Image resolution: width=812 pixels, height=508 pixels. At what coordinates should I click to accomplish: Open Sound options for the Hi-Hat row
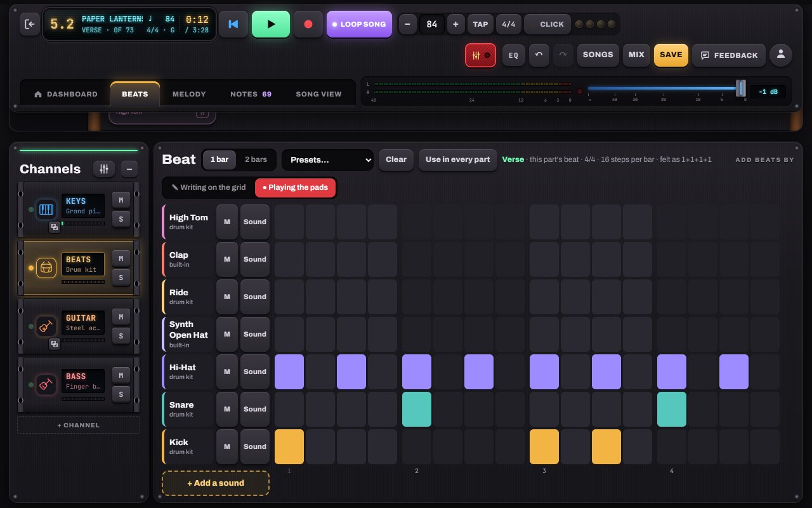pyautogui.click(x=255, y=371)
